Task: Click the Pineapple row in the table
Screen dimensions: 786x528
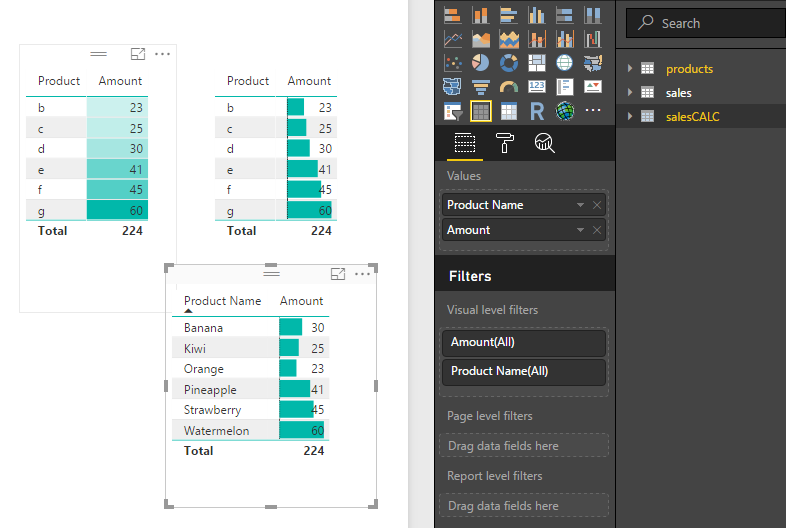Action: click(x=250, y=389)
